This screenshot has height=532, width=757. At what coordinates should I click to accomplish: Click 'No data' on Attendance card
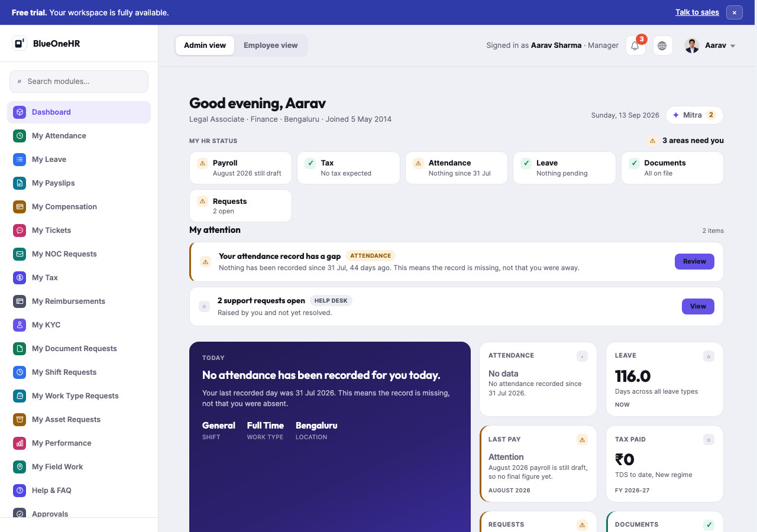point(503,374)
